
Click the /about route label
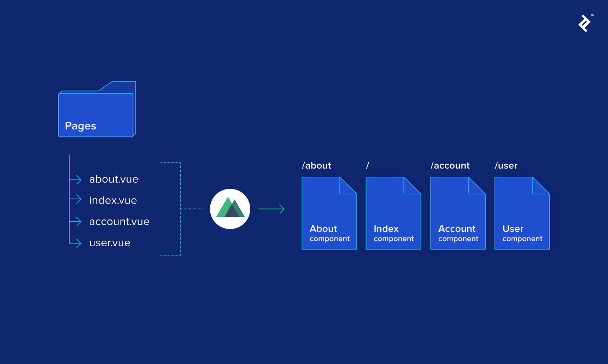(x=316, y=165)
